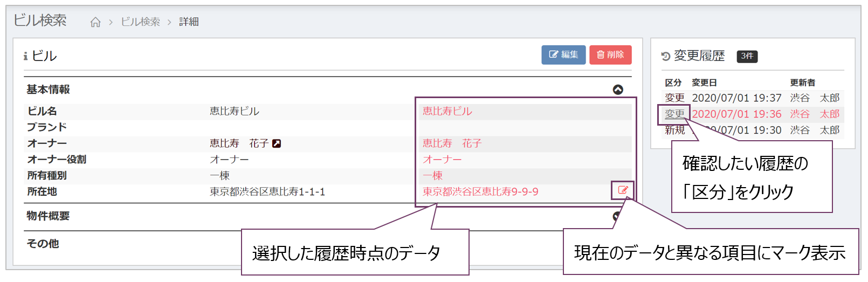Click the difference mark icon next to 恵比寿9-9-9
Screen dimensions: 868x282
pyautogui.click(x=623, y=190)
